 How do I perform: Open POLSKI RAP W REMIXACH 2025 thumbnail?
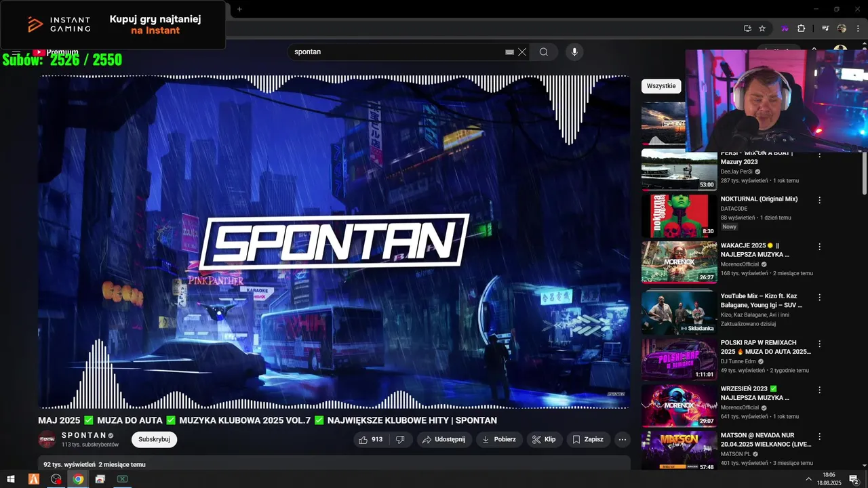[x=679, y=359]
